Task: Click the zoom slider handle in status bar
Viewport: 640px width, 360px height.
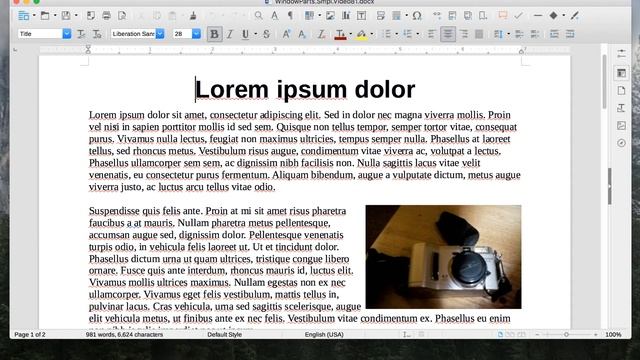Action: pyautogui.click(x=566, y=334)
